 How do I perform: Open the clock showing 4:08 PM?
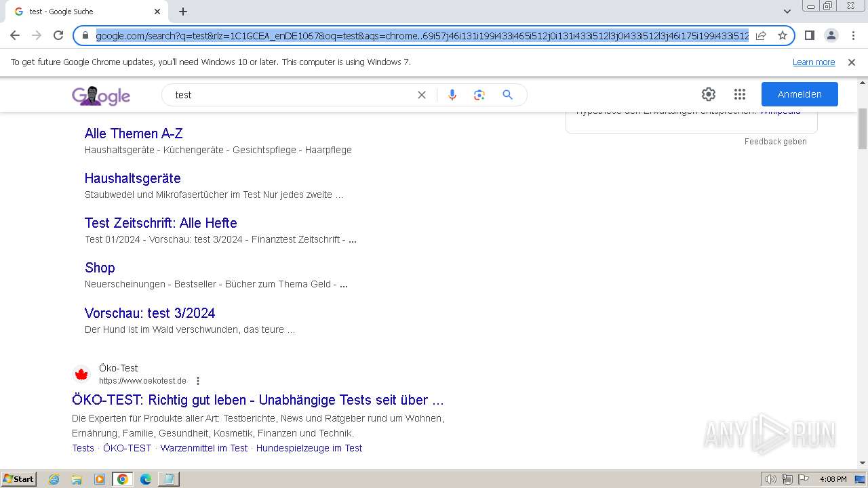[833, 479]
